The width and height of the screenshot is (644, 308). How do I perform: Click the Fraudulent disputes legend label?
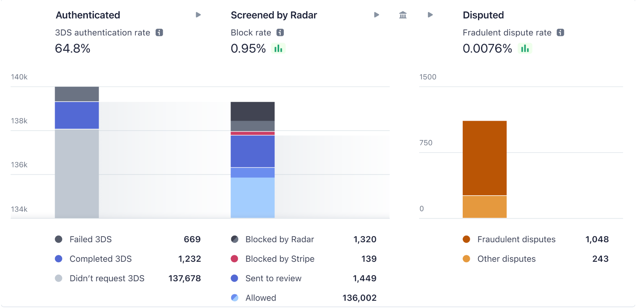pos(516,240)
